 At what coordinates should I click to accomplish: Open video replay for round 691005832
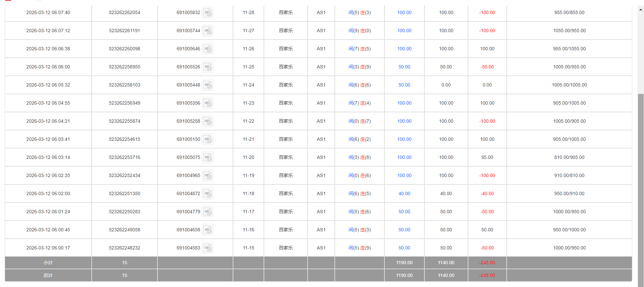point(208,13)
